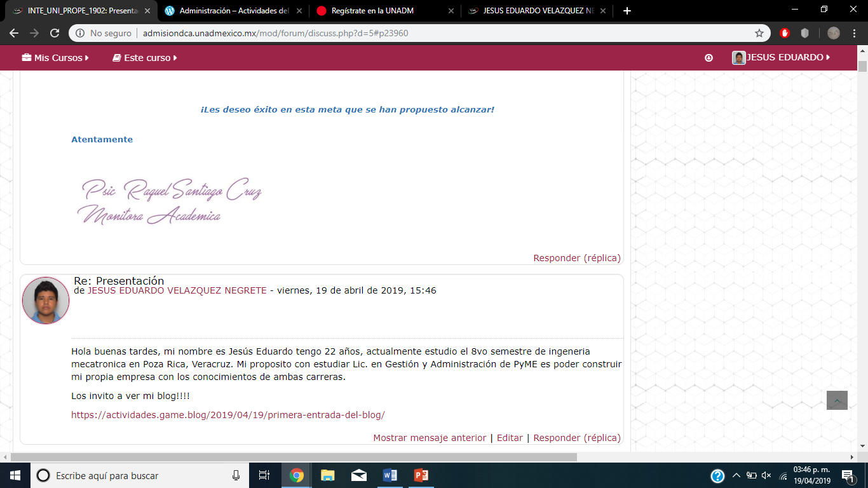Open File Explorer in the taskbar

pyautogui.click(x=327, y=475)
